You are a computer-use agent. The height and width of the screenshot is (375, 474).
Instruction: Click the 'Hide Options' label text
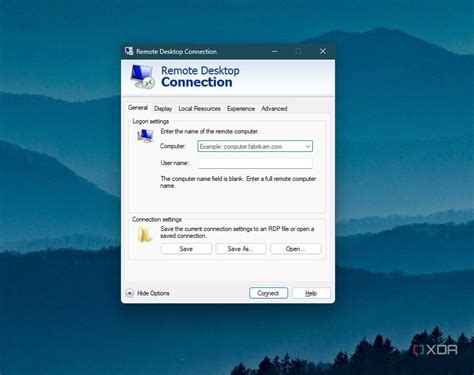(x=153, y=293)
